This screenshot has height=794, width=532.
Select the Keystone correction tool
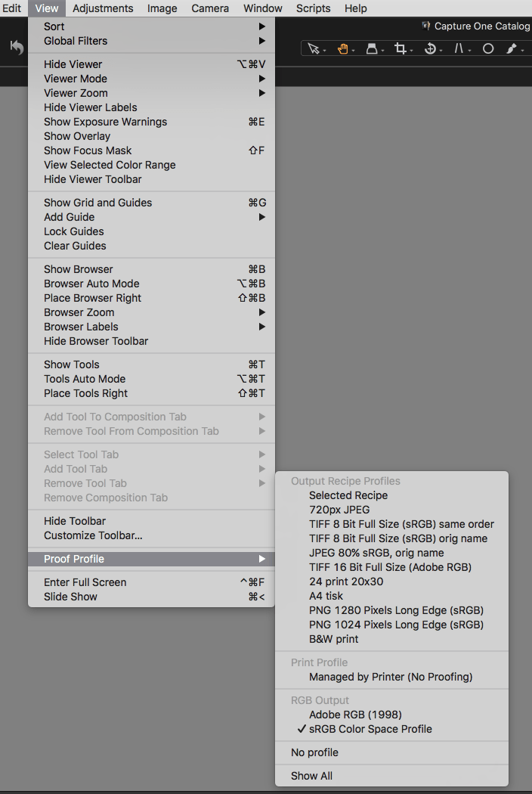tap(459, 48)
